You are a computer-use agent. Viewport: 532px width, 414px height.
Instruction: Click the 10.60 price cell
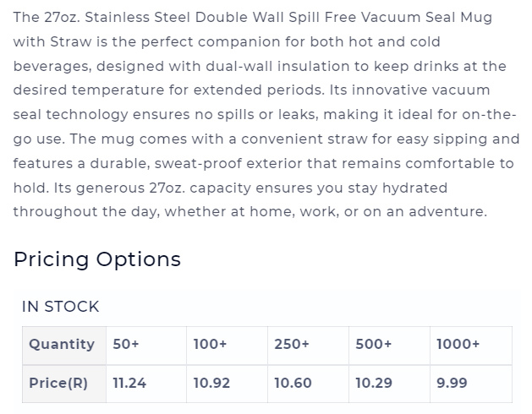(x=308, y=384)
